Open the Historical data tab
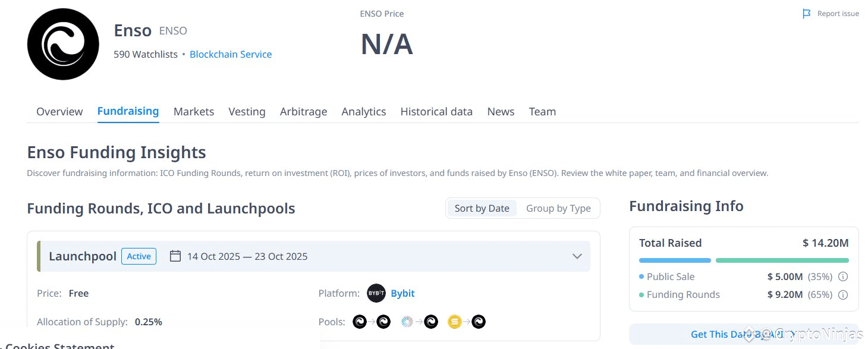868x349 pixels. 436,112
